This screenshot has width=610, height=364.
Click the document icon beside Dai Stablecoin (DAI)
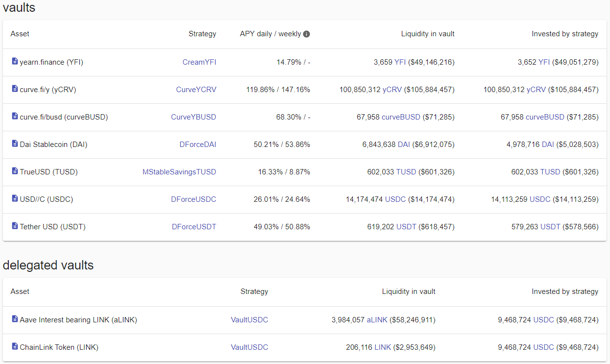click(x=15, y=144)
